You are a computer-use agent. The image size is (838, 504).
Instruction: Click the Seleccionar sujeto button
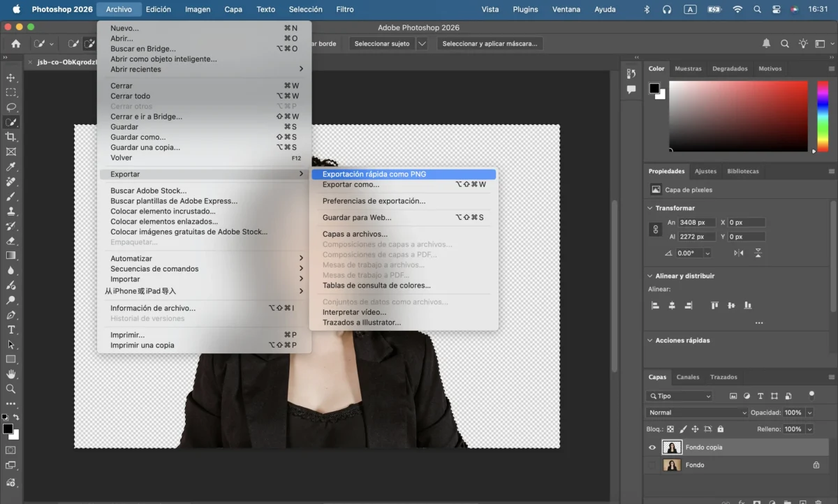pos(382,43)
